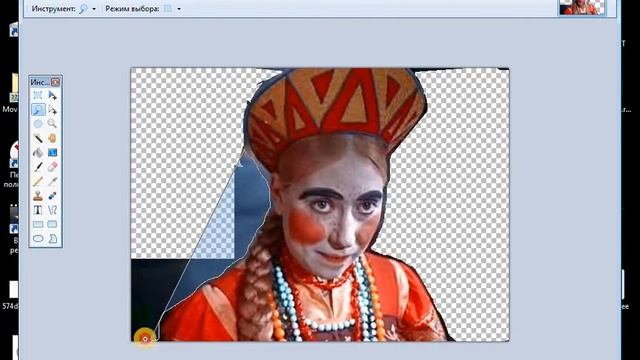Select the Clone Stamp tool
This screenshot has width=640, height=360.
tap(38, 196)
